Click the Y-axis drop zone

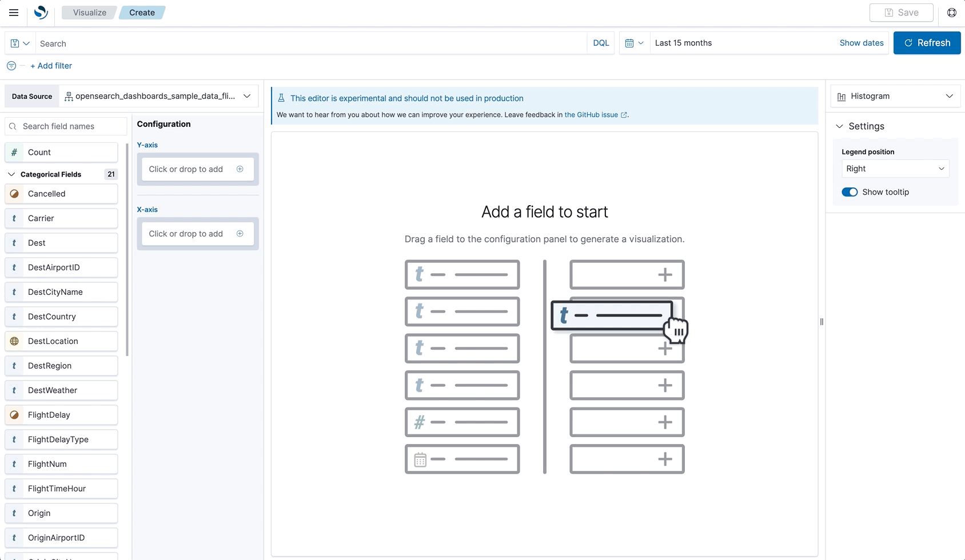[x=198, y=169]
